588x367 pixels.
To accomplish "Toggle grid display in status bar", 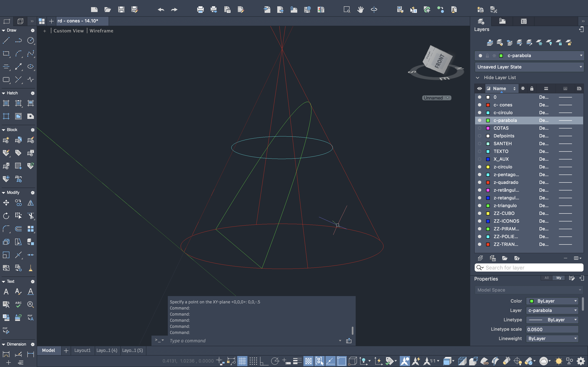I will click(242, 361).
